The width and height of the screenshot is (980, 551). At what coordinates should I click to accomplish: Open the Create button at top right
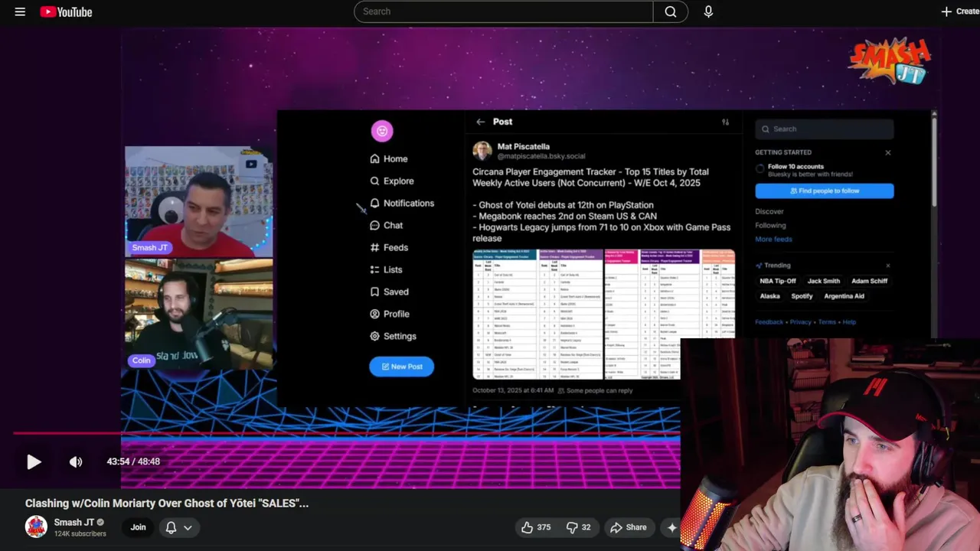pos(960,11)
